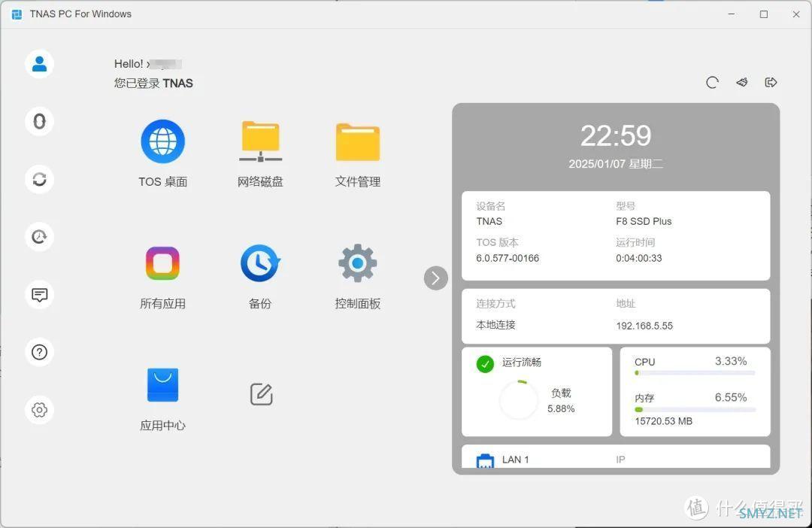Open 应用中心 shopping bag icon
This screenshot has height=528, width=812.
(x=162, y=385)
